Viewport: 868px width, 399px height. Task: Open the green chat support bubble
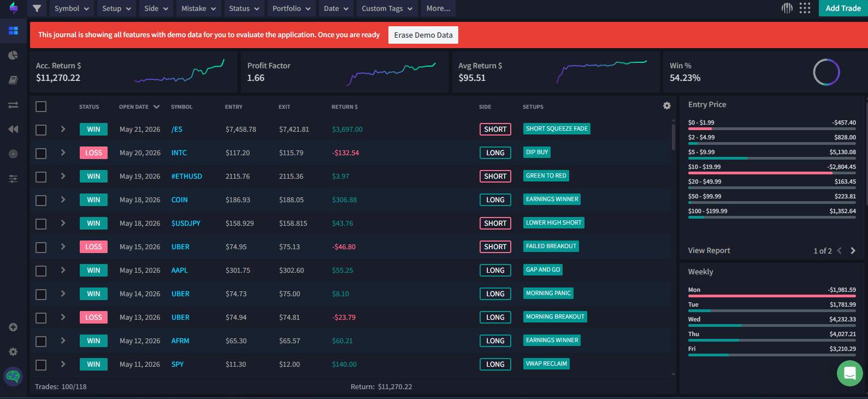[849, 373]
